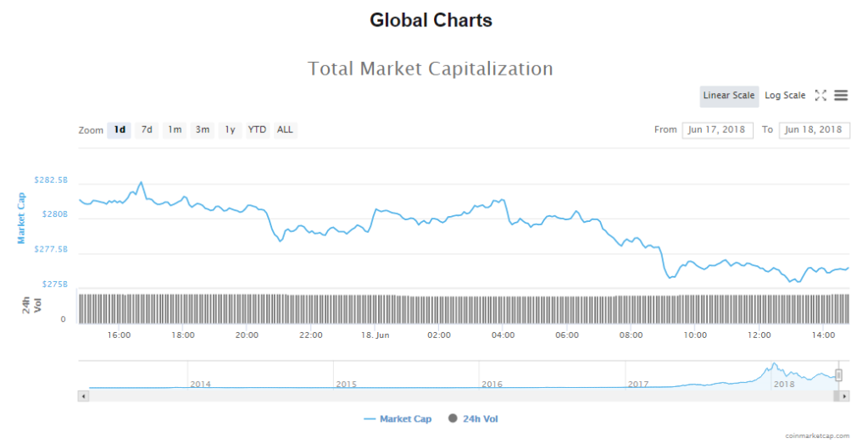
Task: Choose the YTD zoom option
Action: point(257,130)
